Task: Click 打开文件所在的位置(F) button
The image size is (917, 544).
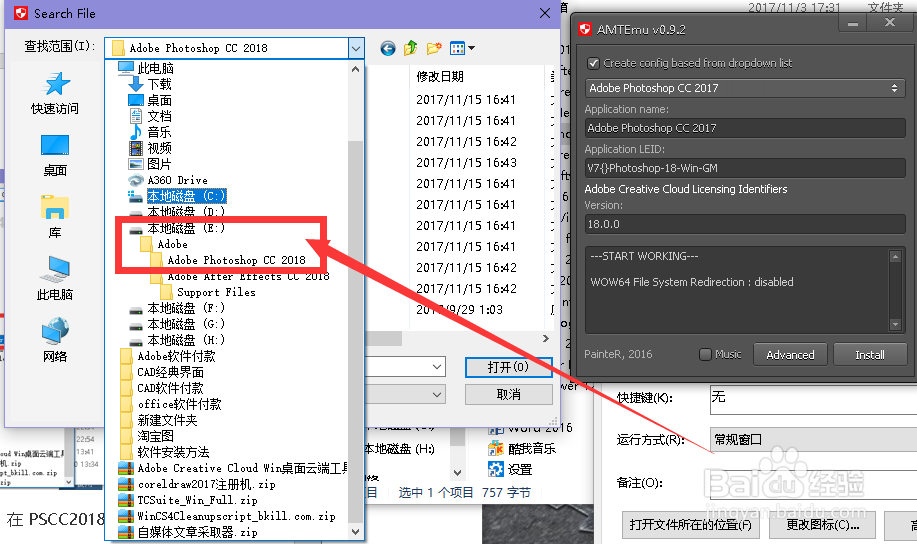Action: pyautogui.click(x=691, y=525)
